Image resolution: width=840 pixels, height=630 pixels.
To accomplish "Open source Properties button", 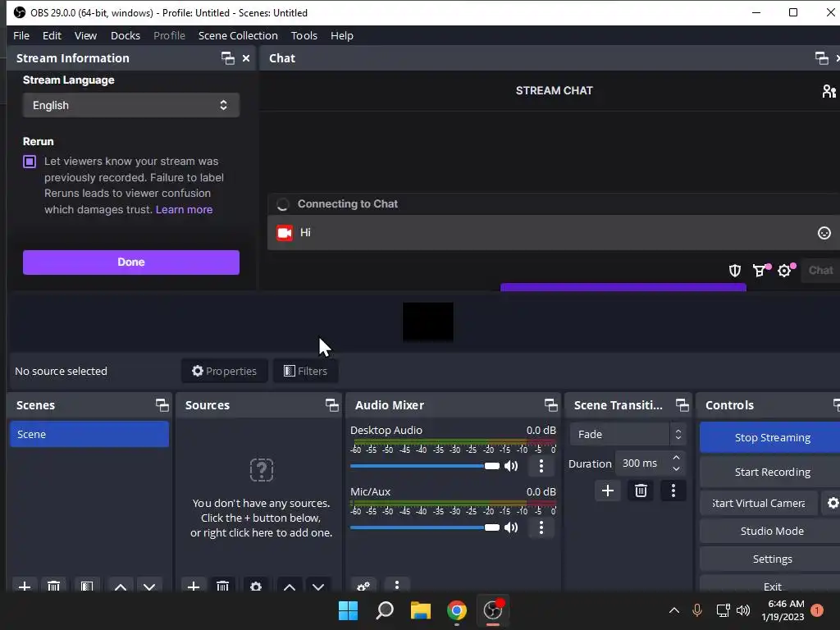I will 225,371.
